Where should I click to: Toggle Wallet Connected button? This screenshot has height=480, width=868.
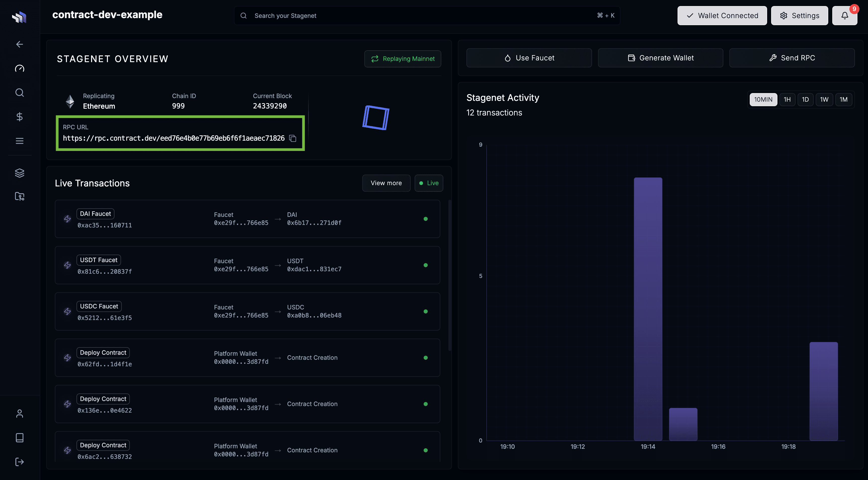722,16
